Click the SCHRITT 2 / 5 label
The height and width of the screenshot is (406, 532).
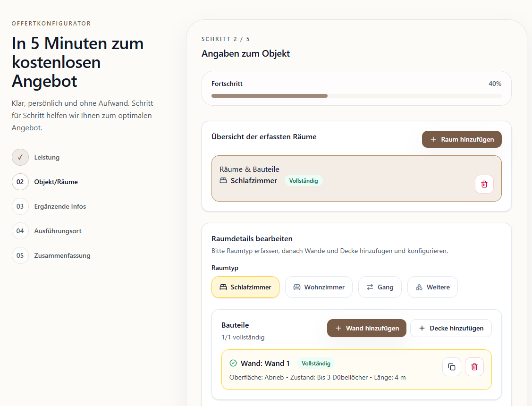click(x=226, y=39)
